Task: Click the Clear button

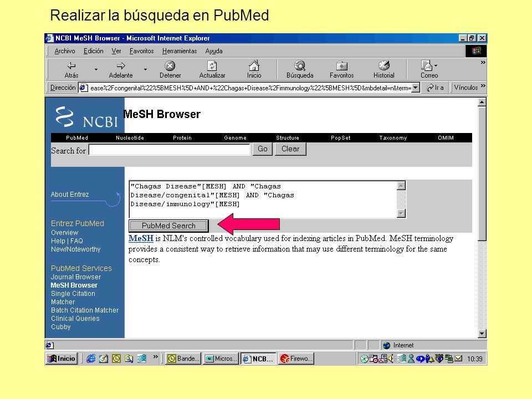Action: coord(290,149)
